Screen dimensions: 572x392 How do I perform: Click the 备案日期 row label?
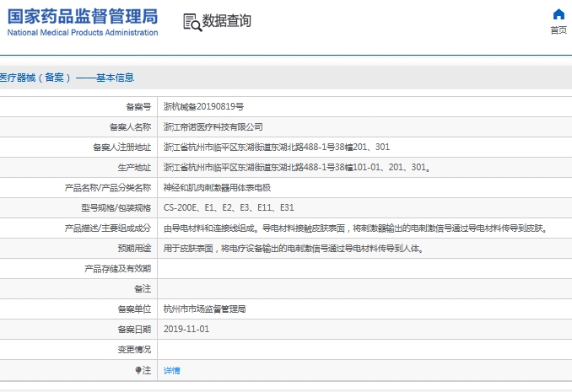coord(134,330)
